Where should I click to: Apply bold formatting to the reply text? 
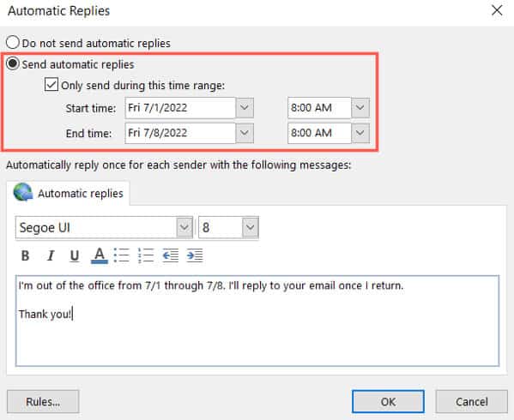(25, 255)
